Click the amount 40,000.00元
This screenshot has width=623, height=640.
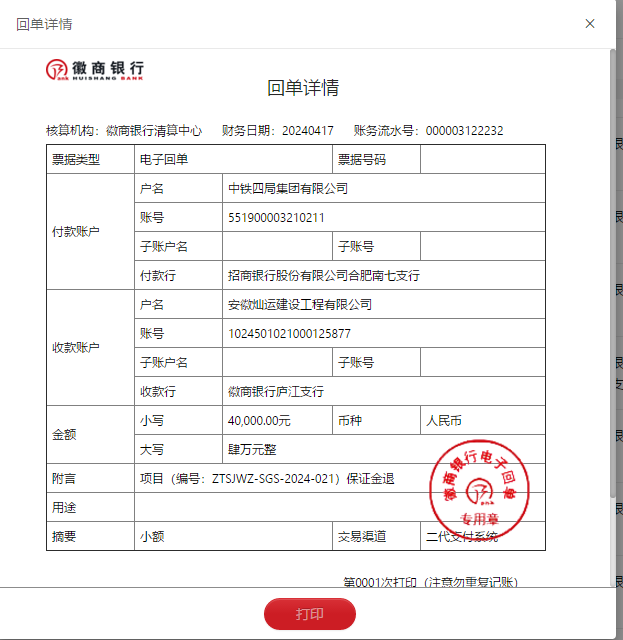(259, 421)
